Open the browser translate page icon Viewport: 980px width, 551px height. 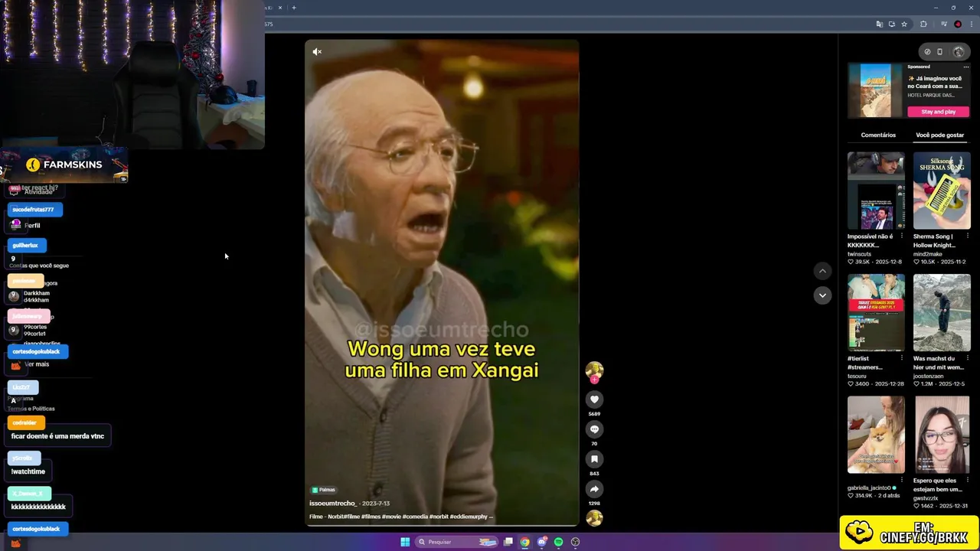click(879, 24)
